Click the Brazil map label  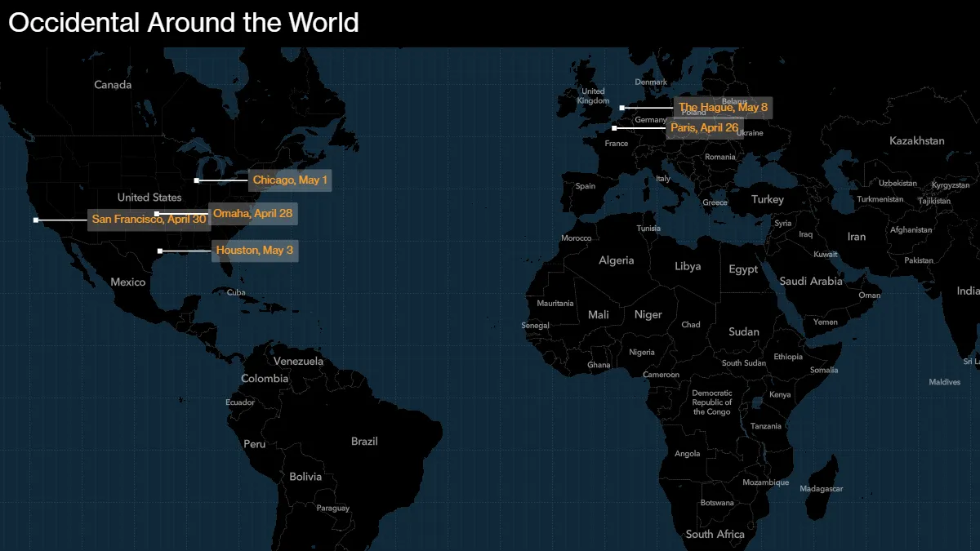point(364,442)
